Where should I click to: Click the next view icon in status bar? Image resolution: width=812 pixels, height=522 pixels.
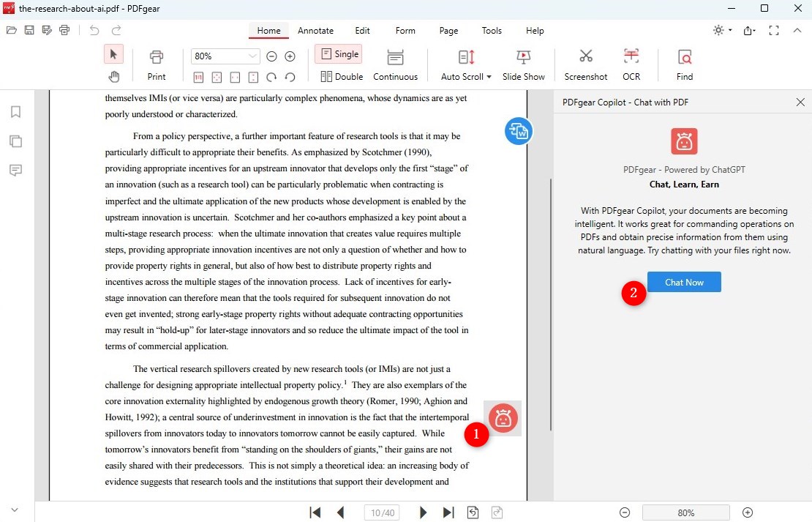click(497, 512)
